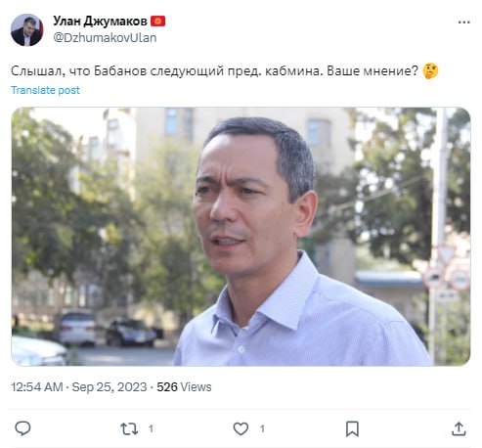
Task: Repost this tweet using retweet icon
Action: 129,428
